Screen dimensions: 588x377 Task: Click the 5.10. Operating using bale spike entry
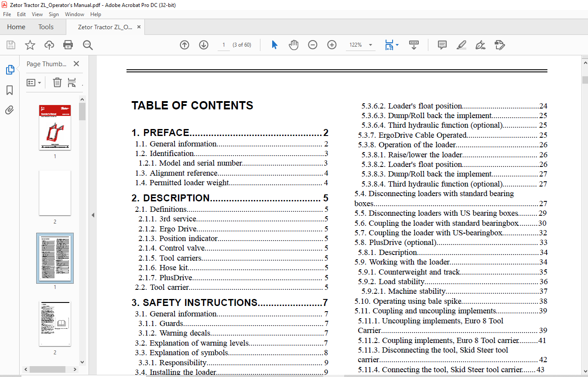pos(451,301)
